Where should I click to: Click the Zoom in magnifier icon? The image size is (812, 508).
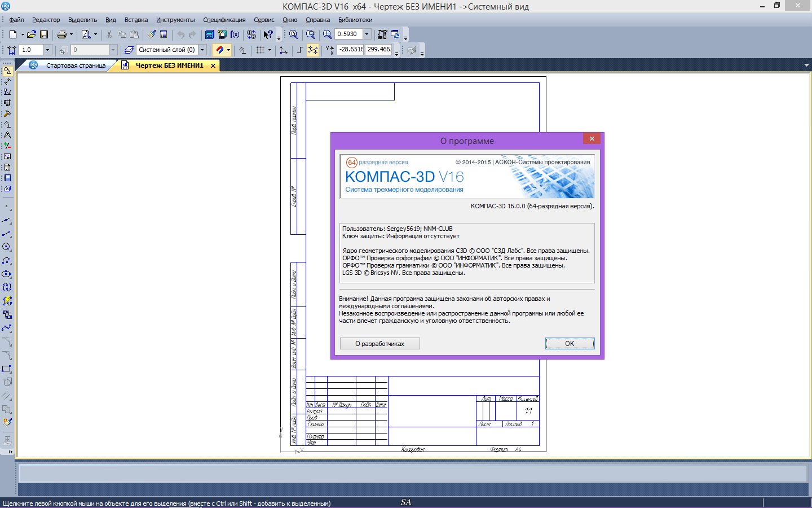327,34
